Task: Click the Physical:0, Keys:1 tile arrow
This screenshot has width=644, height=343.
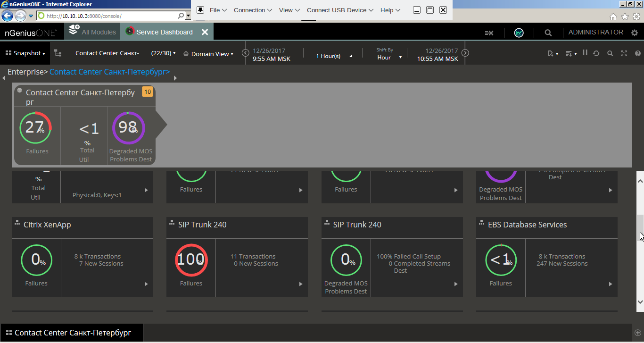Action: click(146, 190)
